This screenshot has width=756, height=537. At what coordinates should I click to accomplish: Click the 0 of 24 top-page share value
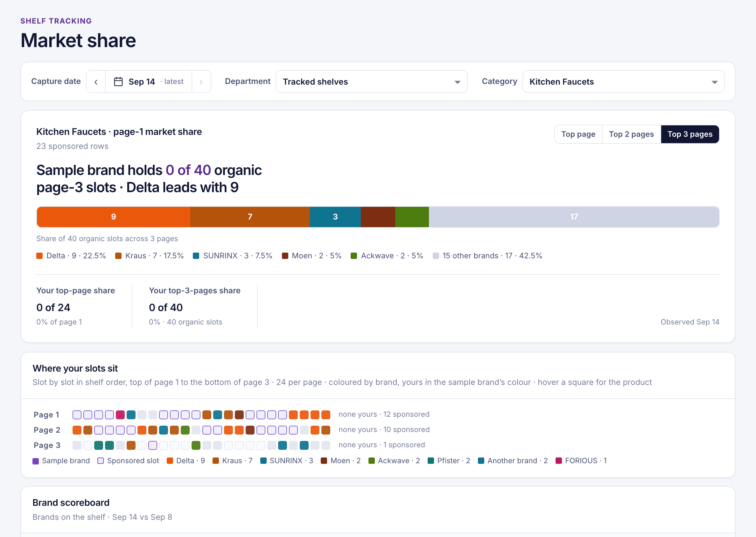pyautogui.click(x=53, y=308)
